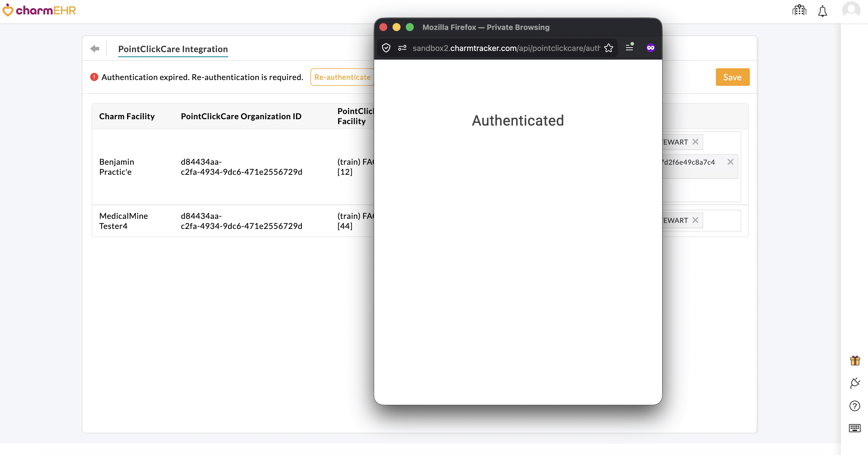
Task: Click the (train) facility [44] cell
Action: [356, 221]
